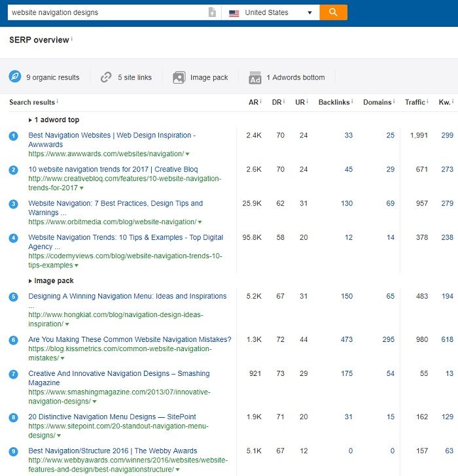Image resolution: width=458 pixels, height=476 pixels.
Task: Click the position 9 circle badge
Action: tap(13, 451)
